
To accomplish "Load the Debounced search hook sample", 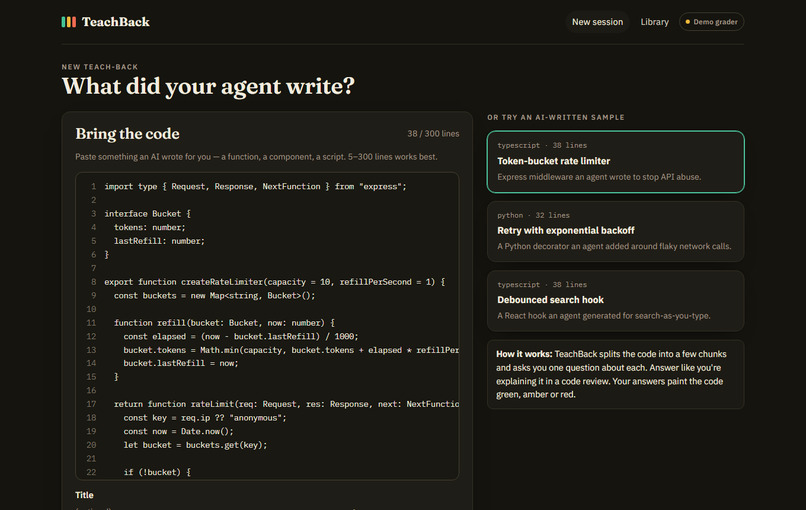I will [x=615, y=301].
